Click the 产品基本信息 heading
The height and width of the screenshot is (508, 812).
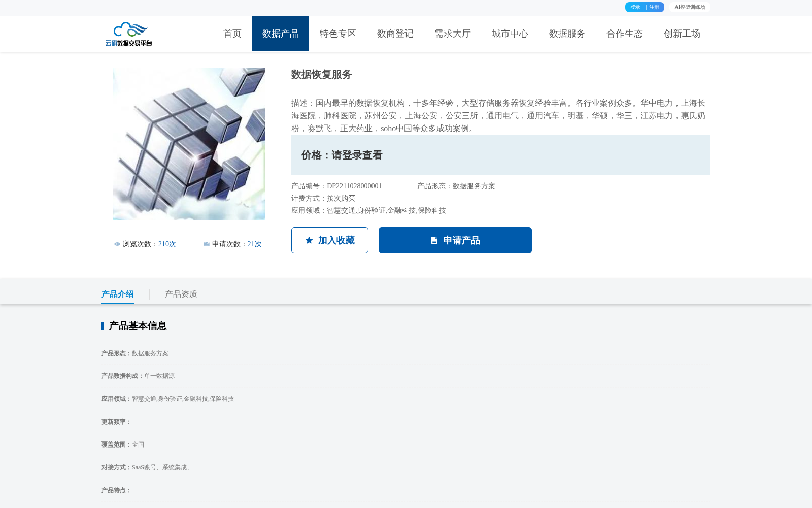pos(138,326)
